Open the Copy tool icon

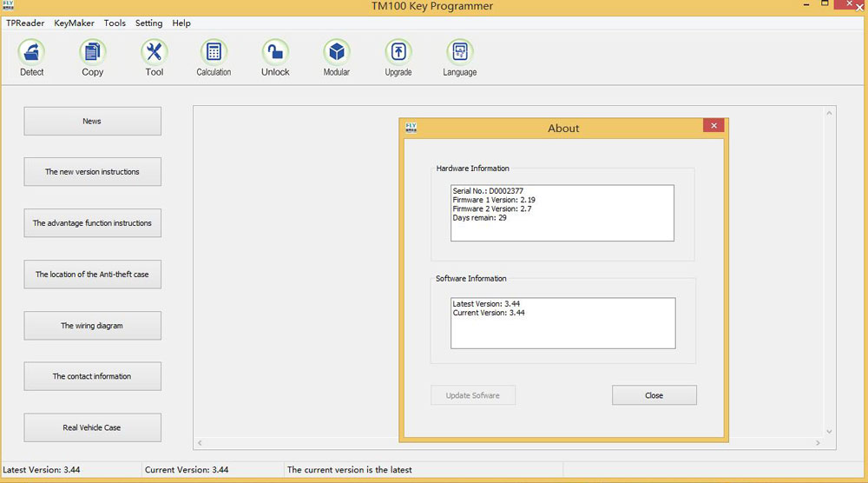point(93,52)
